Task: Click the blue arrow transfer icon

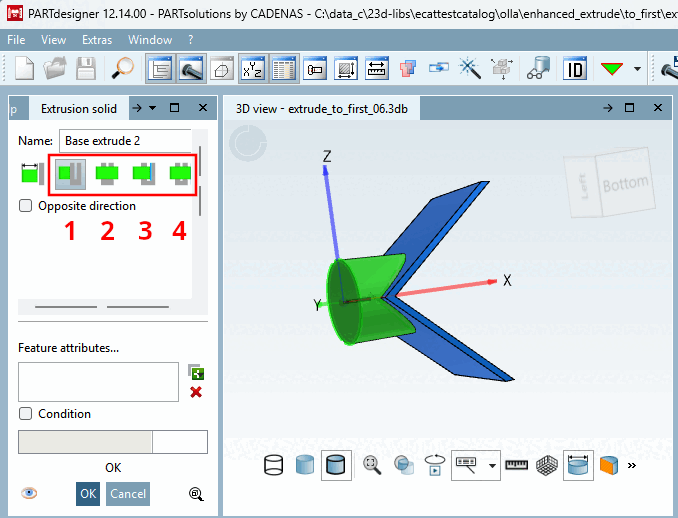Action: point(438,68)
